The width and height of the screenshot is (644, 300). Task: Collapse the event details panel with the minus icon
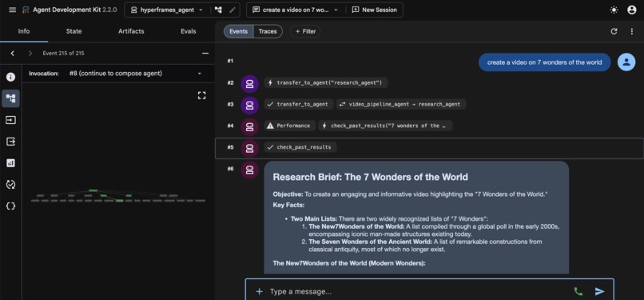tap(205, 54)
